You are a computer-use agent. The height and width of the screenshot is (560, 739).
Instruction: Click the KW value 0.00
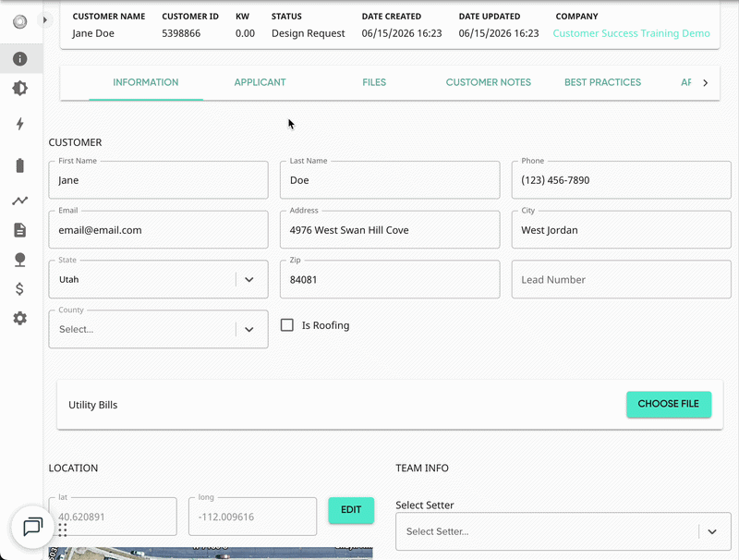(x=245, y=33)
